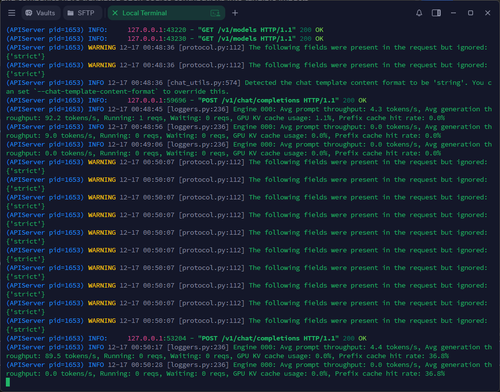The image size is (500, 392).
Task: Maximize the terminal window
Action: click(470, 13)
